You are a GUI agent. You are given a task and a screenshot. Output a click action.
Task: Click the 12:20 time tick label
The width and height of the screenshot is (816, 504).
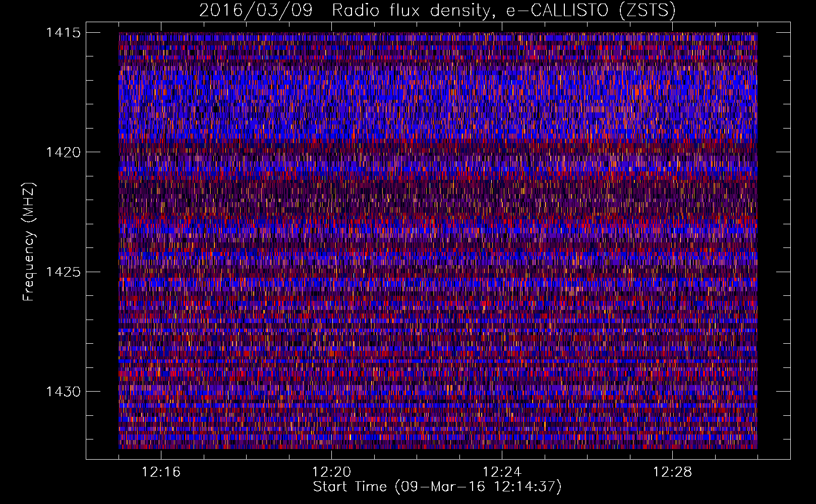(x=331, y=472)
